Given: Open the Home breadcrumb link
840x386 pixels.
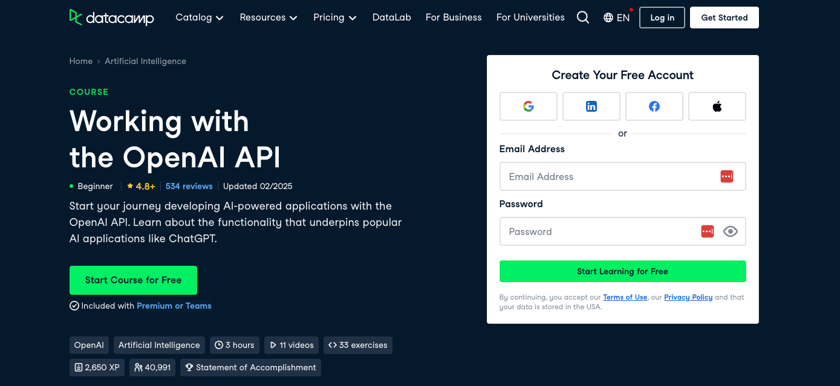Looking at the screenshot, I should pyautogui.click(x=81, y=62).
